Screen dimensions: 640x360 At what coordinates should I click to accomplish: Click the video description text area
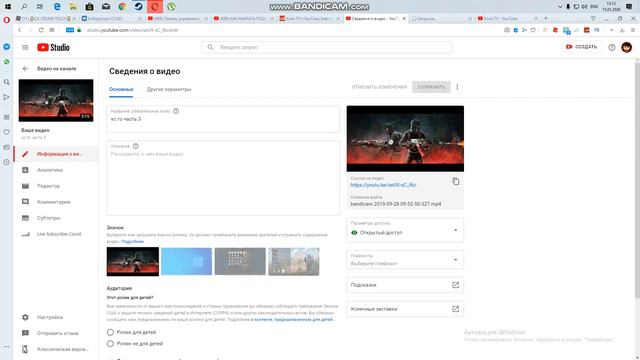223,178
